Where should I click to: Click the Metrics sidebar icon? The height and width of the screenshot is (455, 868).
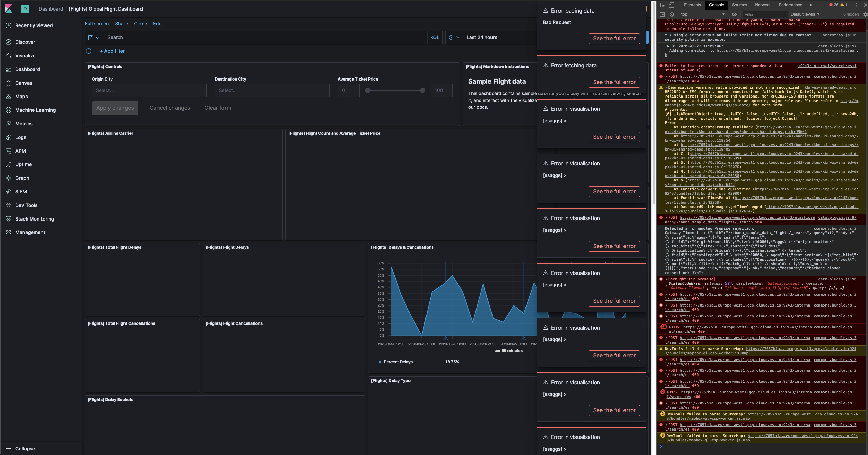pyautogui.click(x=9, y=124)
